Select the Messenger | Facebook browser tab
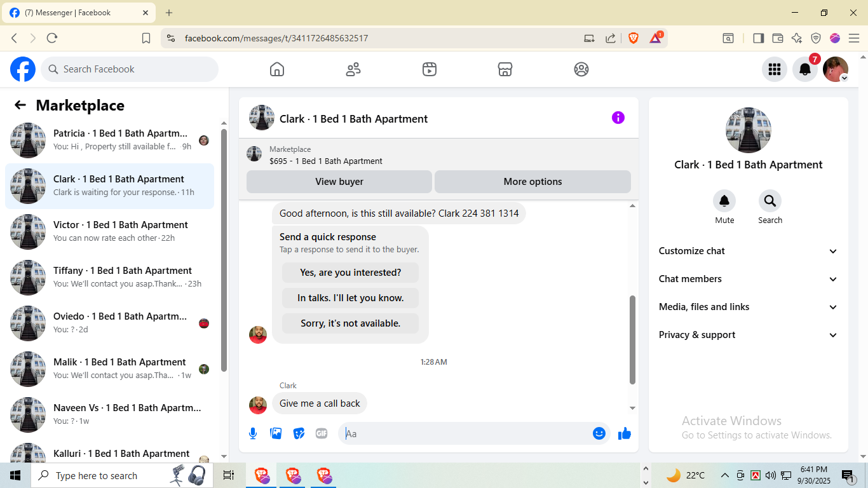Screen dimensions: 868x488 pyautogui.click(x=79, y=13)
